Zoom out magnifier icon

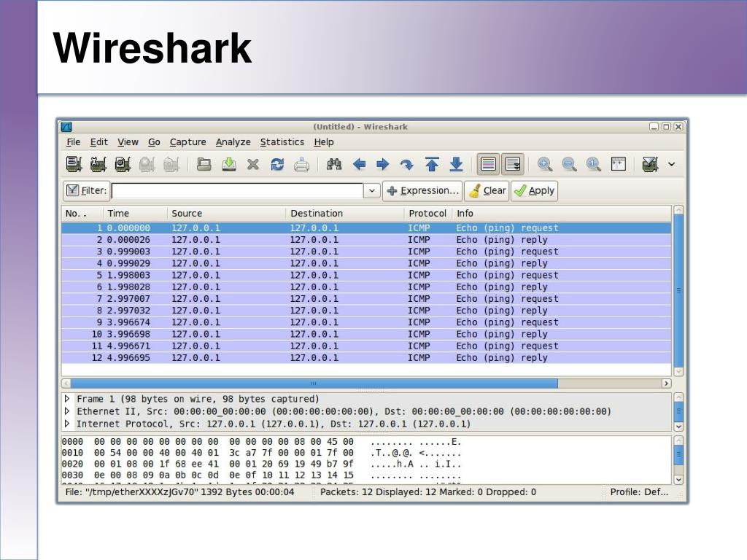coord(569,164)
